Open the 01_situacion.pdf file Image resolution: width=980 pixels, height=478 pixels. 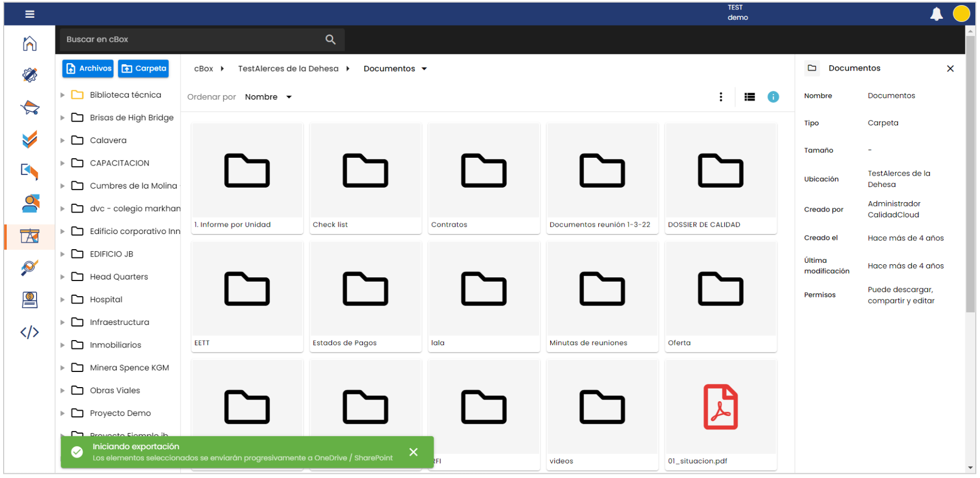(721, 415)
